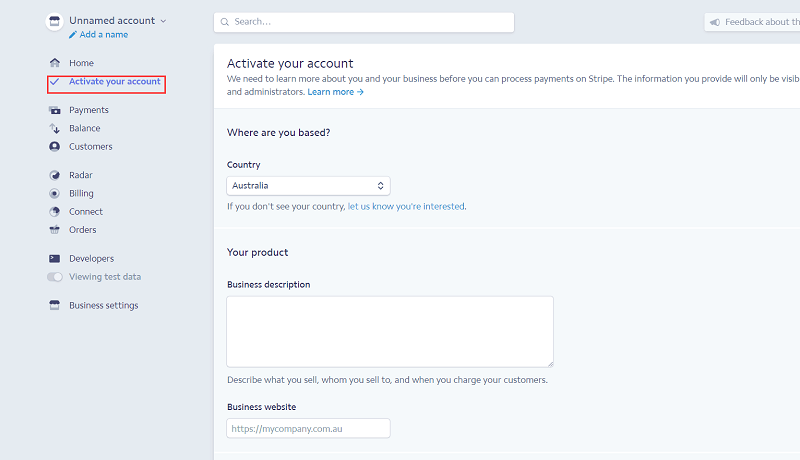Click let us know you're interested link
800x460 pixels.
coord(405,207)
